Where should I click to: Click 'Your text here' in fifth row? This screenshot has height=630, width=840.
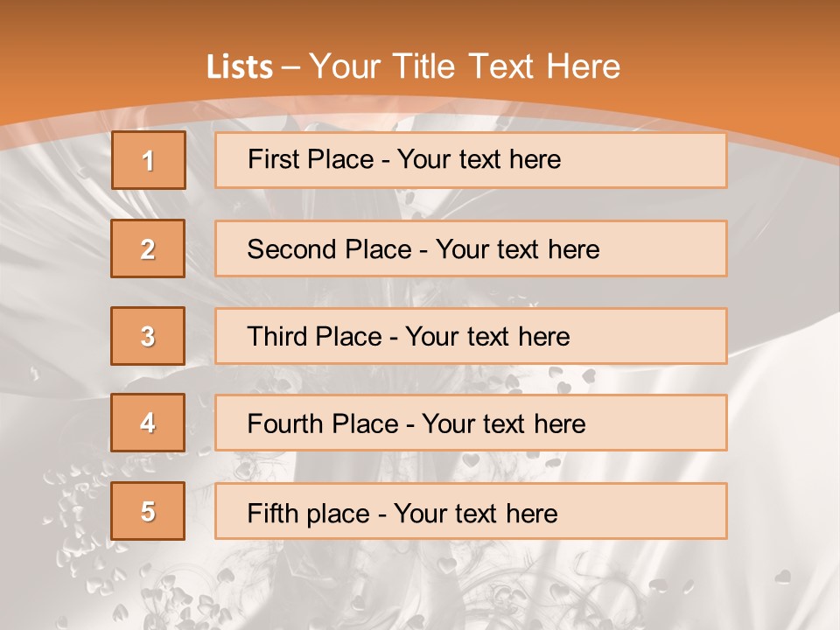pos(475,513)
